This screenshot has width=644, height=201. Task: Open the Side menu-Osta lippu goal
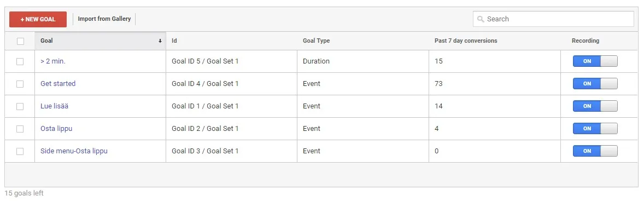74,151
